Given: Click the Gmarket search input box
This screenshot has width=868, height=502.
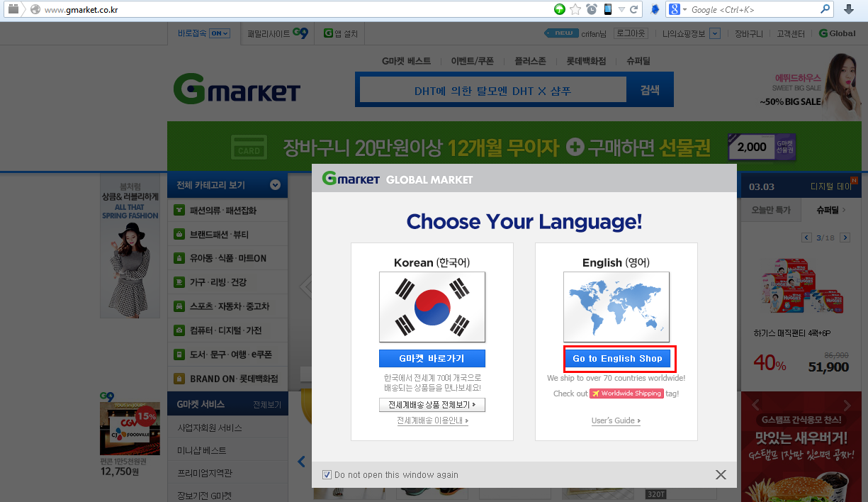Looking at the screenshot, I should [492, 90].
